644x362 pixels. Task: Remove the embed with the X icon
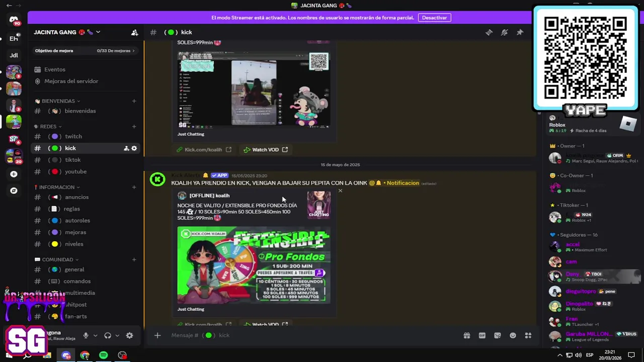[x=340, y=191]
